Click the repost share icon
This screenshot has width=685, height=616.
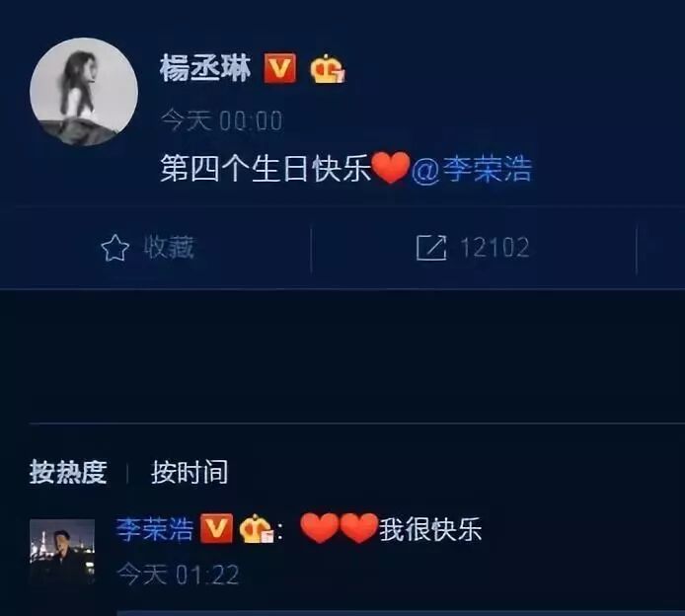431,248
